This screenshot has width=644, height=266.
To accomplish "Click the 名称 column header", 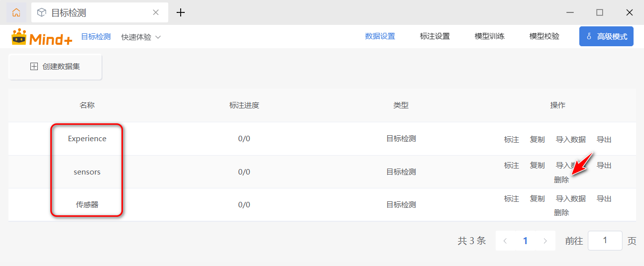I will coord(87,105).
